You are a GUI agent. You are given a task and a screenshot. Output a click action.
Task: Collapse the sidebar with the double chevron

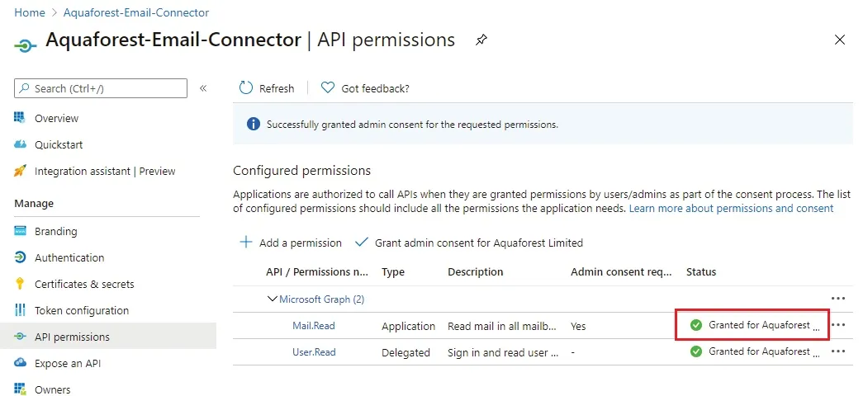pos(203,88)
